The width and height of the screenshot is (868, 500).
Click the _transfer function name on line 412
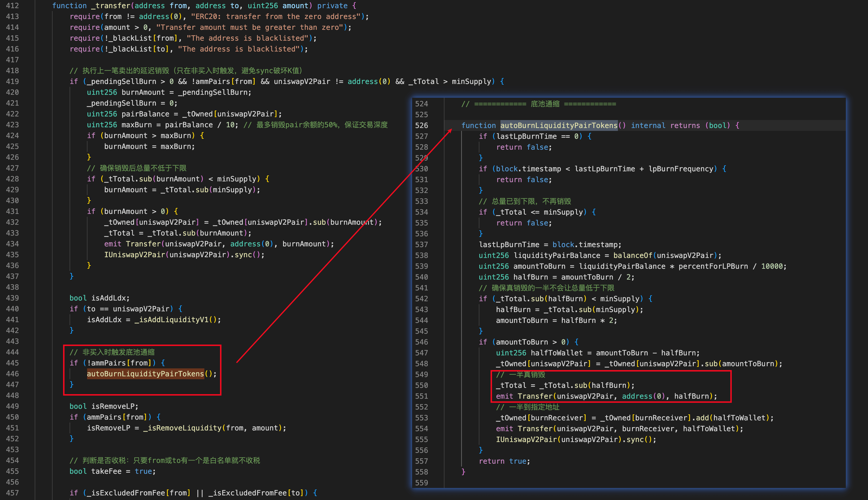coord(110,6)
